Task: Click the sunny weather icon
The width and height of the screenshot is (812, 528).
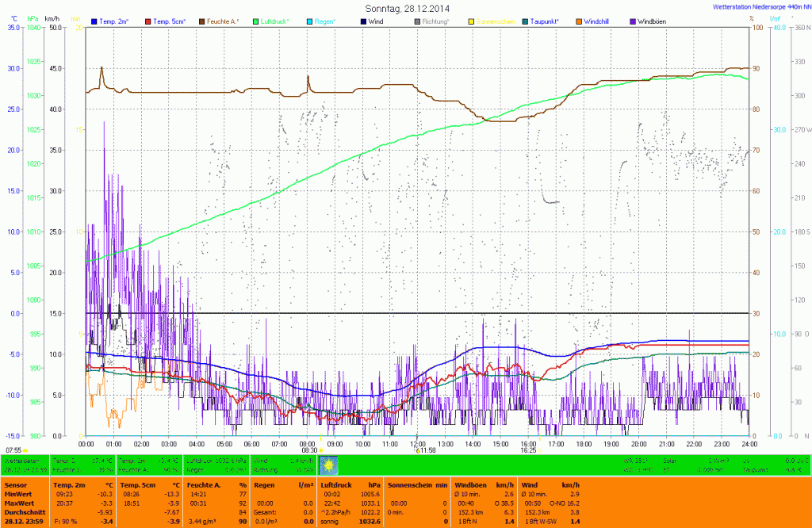Action: [x=327, y=464]
